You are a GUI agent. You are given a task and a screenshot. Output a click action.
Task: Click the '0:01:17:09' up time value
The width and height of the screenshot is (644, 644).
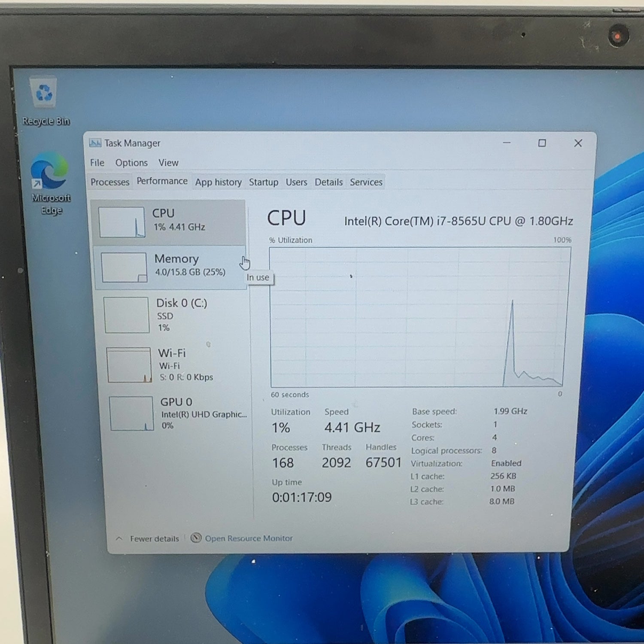click(x=302, y=497)
